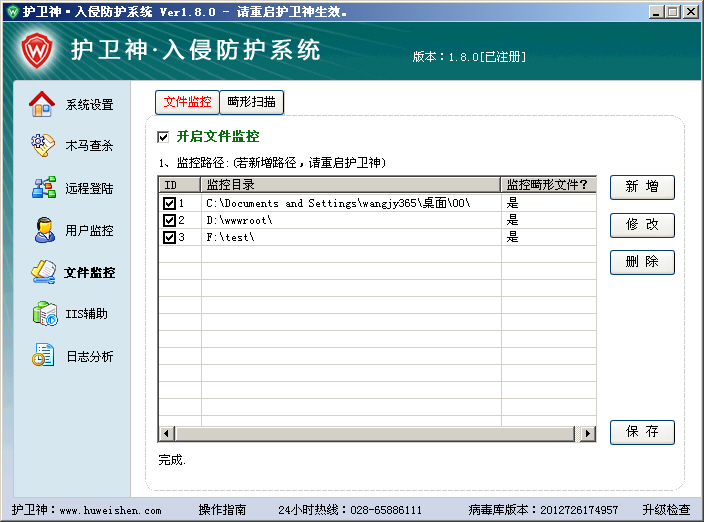Click the title bar shield icon

(13, 12)
